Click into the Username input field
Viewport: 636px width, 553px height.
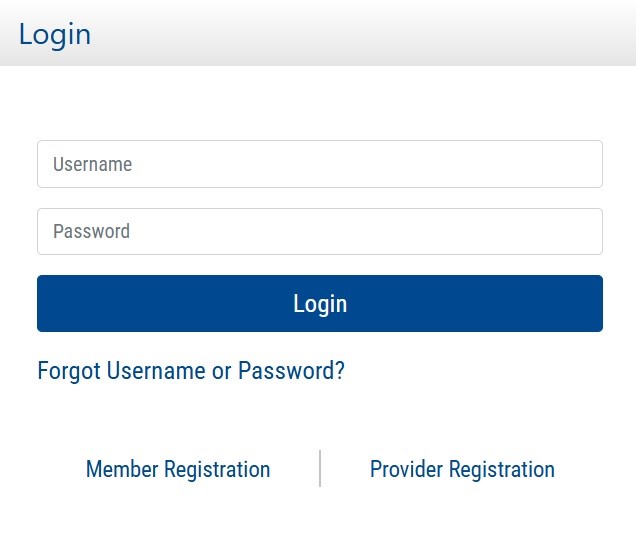(320, 164)
